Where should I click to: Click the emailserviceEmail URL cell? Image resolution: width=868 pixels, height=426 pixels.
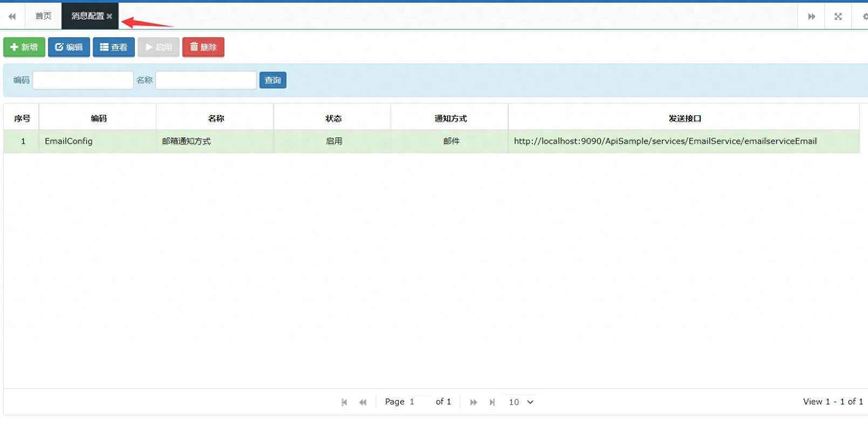click(685, 141)
